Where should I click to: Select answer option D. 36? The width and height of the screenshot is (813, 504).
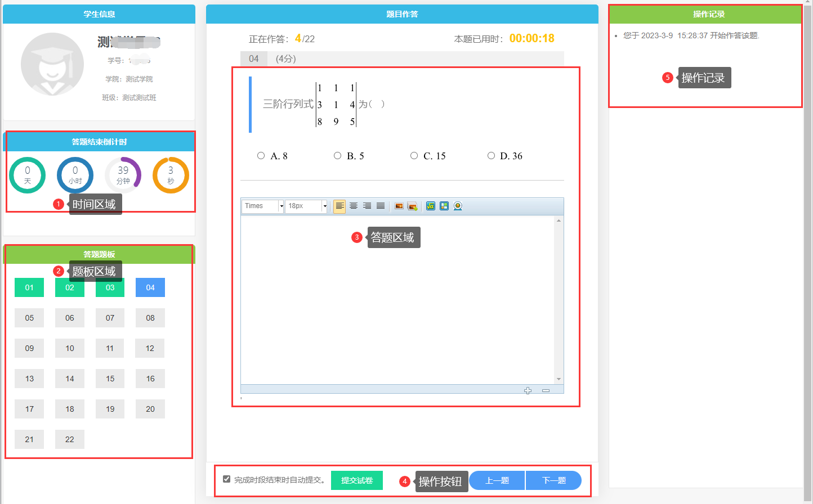[x=491, y=156]
